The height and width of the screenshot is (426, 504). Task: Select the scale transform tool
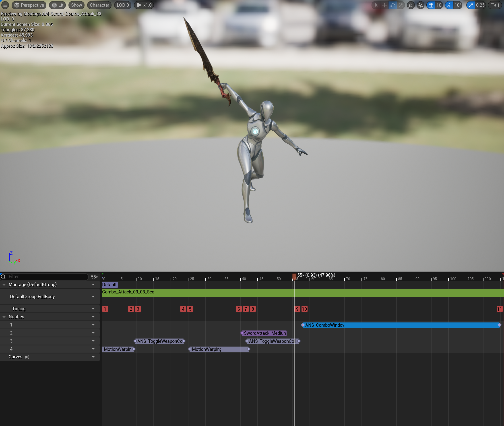tap(401, 5)
